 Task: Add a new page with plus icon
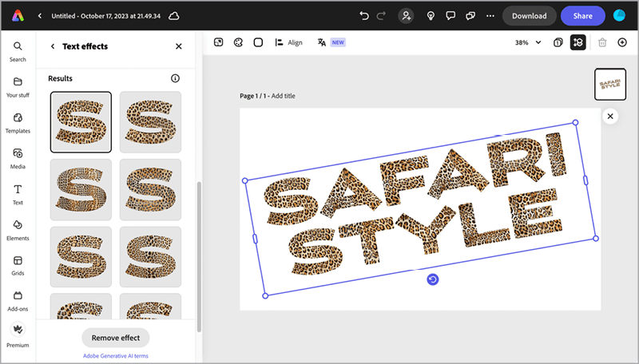pyautogui.click(x=622, y=42)
